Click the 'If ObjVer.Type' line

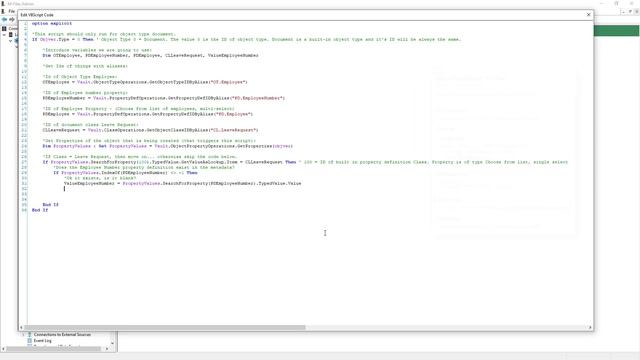pyautogui.click(x=247, y=39)
